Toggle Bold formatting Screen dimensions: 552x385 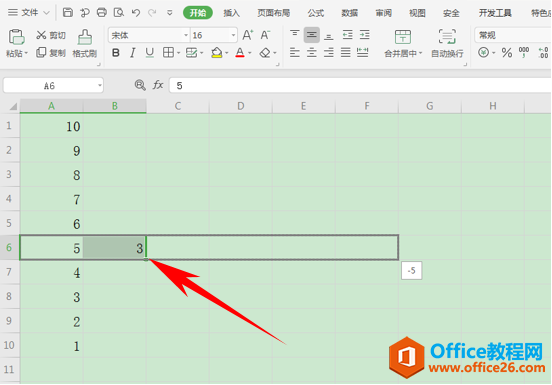[x=115, y=53]
